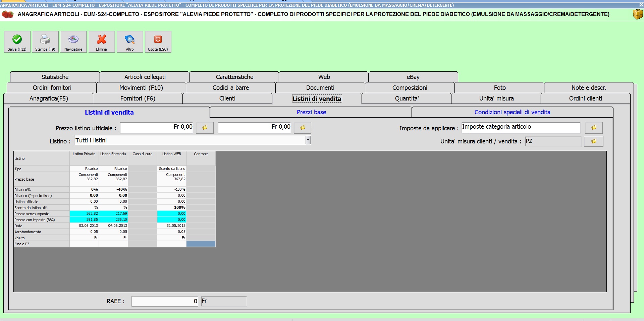Viewport: 644px width, 321px height.
Task: Open the Navigatore tool
Action: click(73, 42)
